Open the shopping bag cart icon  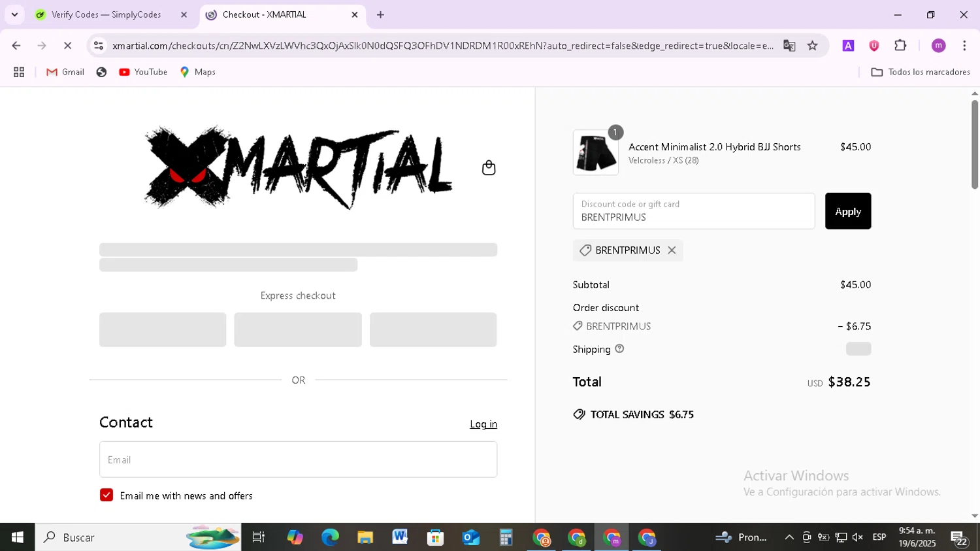coord(489,168)
